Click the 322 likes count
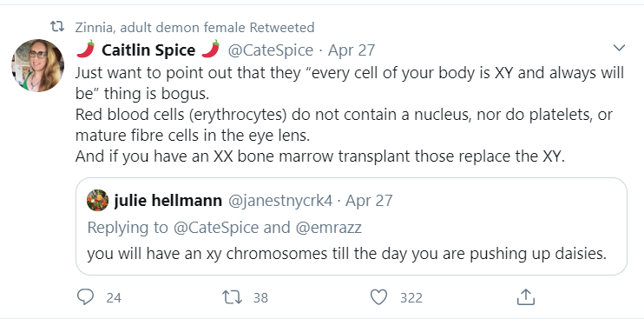The image size is (644, 319). click(411, 297)
